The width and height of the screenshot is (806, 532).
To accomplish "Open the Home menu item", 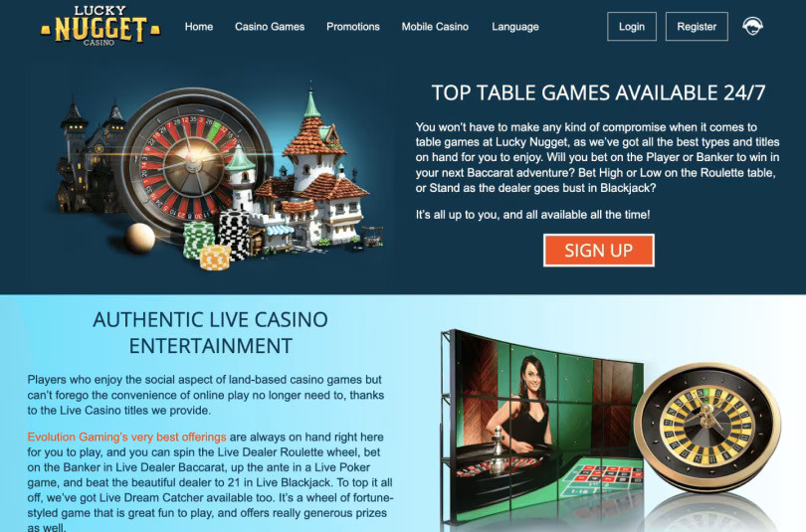I will (199, 27).
